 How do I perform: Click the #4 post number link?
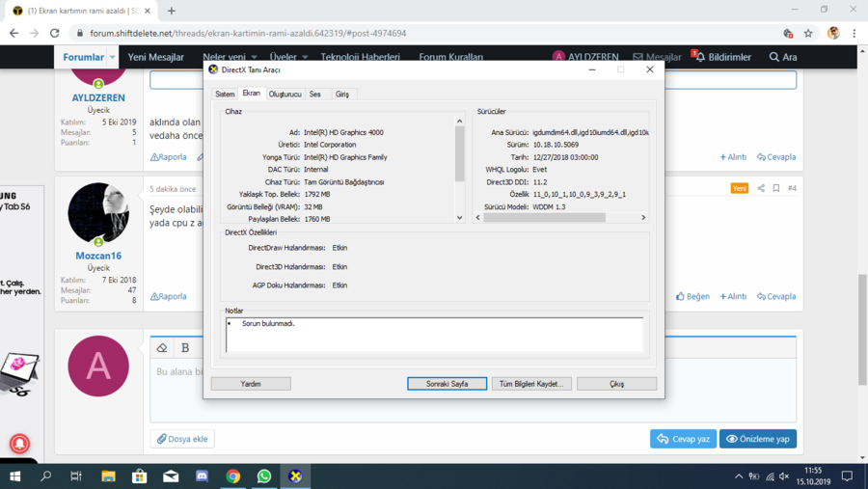point(792,188)
